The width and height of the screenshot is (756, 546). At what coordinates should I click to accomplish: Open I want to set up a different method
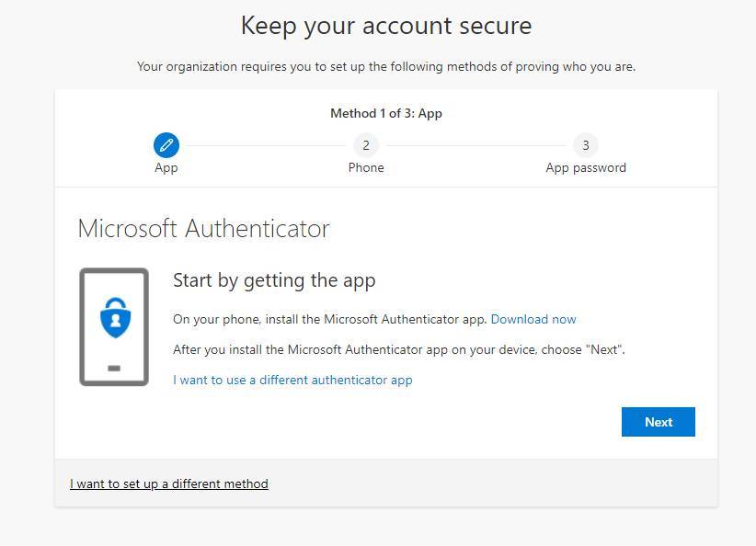pyautogui.click(x=169, y=483)
